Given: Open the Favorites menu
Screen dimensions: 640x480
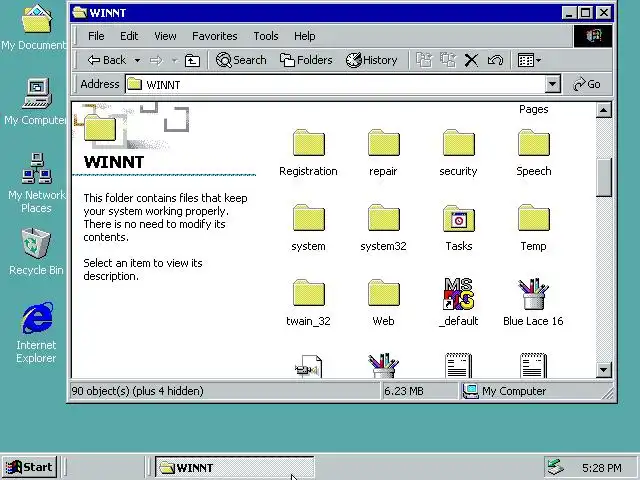Looking at the screenshot, I should point(215,36).
